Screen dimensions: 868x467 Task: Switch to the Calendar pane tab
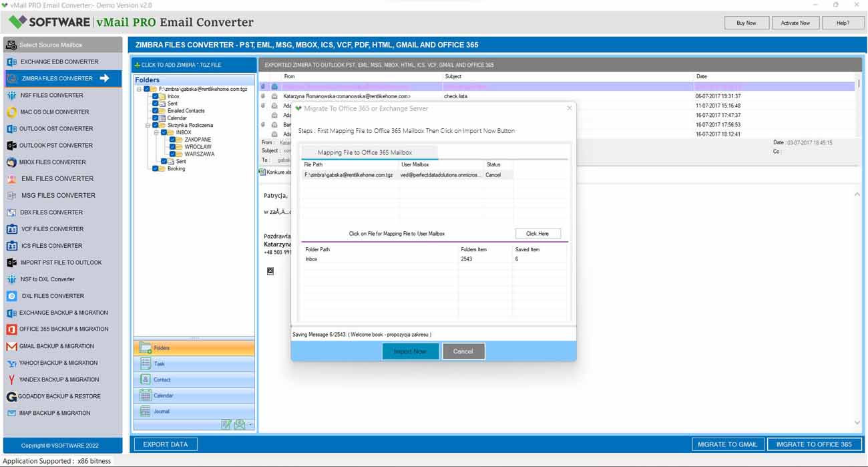coord(194,396)
